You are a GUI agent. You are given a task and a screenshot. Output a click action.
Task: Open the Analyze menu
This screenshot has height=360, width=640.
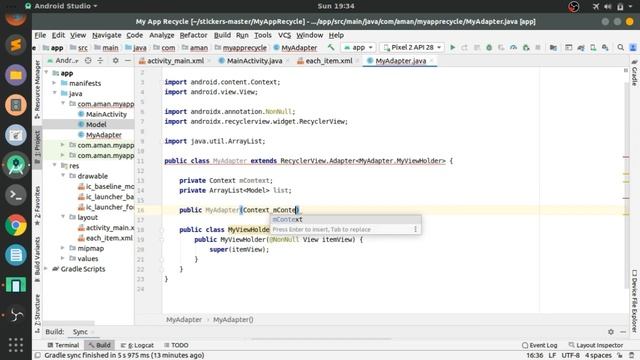162,35
